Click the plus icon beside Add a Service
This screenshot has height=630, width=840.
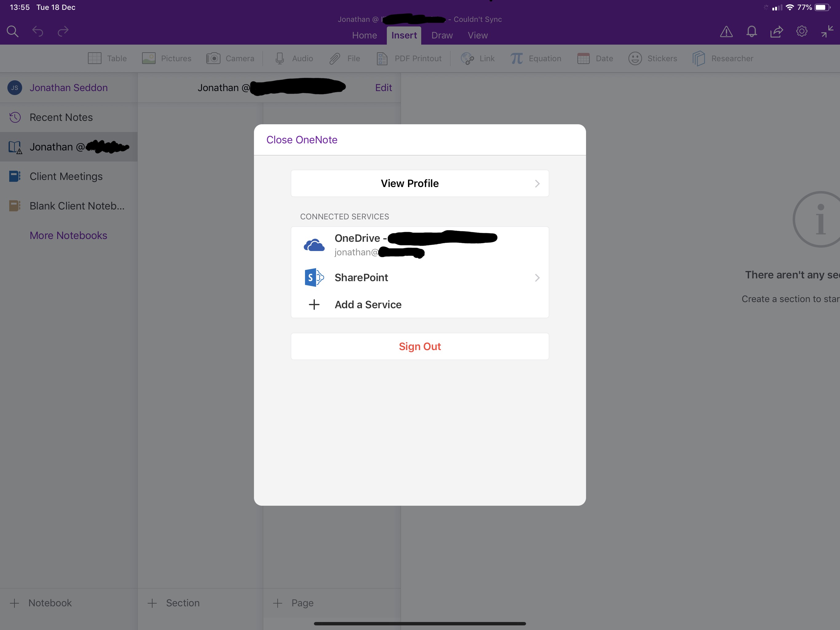pos(314,304)
